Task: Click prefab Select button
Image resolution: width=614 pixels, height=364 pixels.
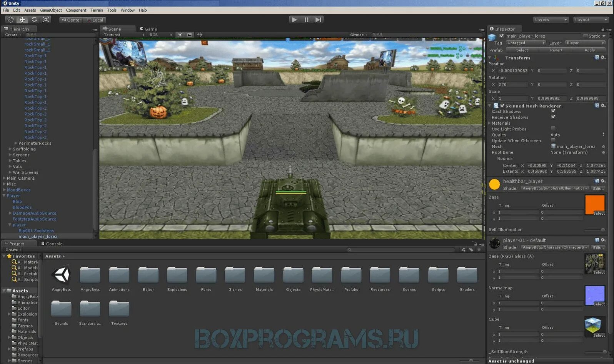Action: pyautogui.click(x=522, y=50)
